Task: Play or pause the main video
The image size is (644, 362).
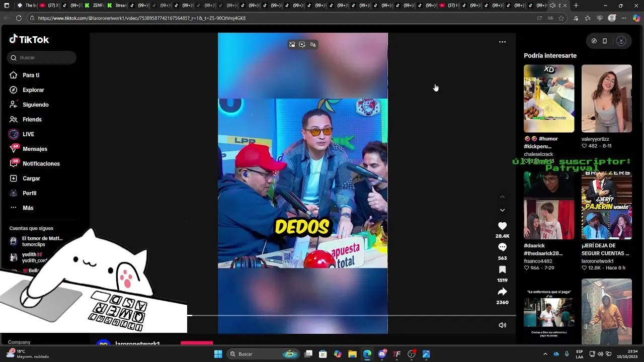Action: point(302,183)
